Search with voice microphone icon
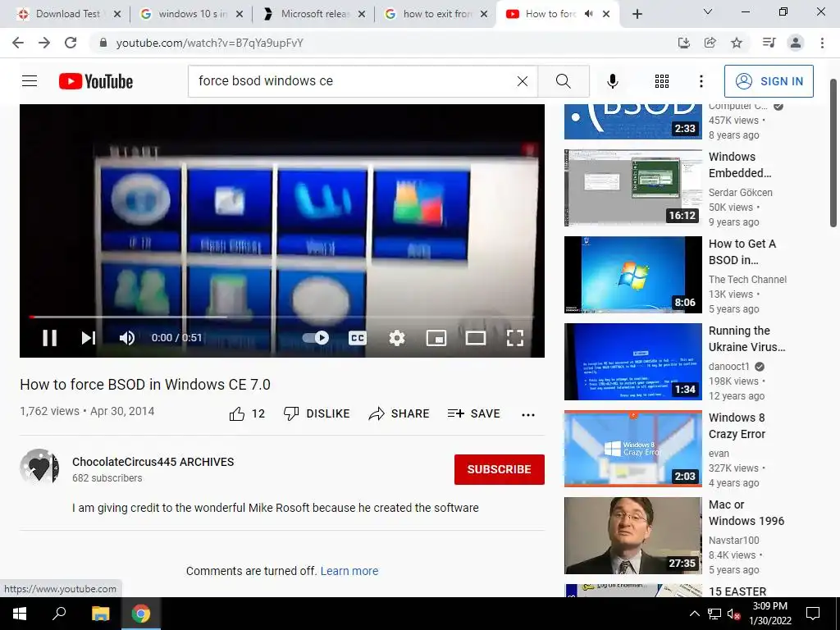Viewport: 840px width, 630px height. 612,81
